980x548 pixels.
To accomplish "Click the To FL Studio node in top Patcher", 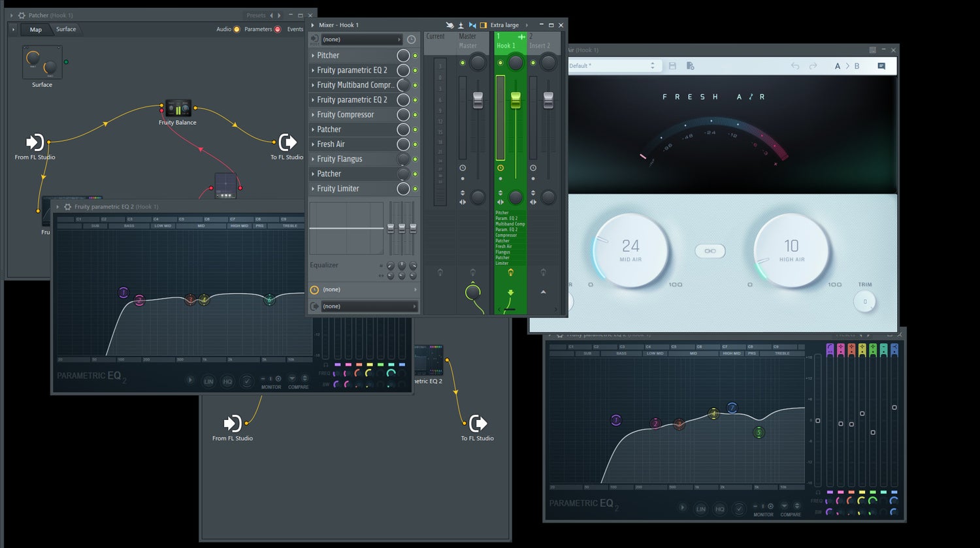I will 287,142.
